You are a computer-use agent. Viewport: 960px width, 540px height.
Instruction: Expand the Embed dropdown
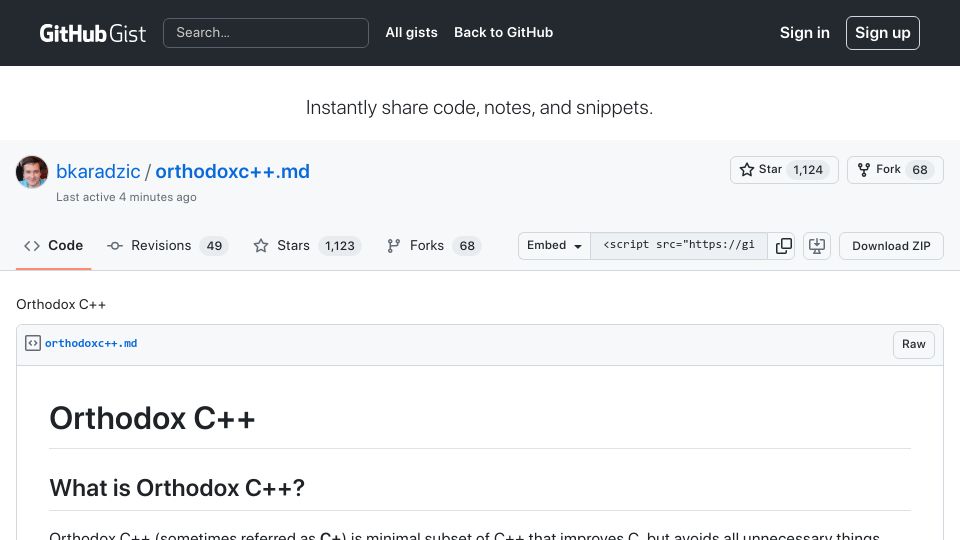click(554, 246)
